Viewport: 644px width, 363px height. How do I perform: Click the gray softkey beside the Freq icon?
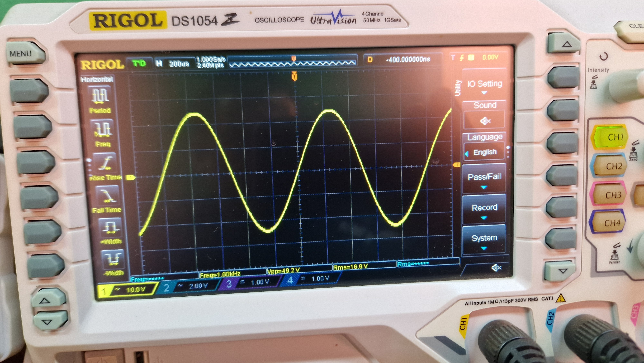click(33, 127)
